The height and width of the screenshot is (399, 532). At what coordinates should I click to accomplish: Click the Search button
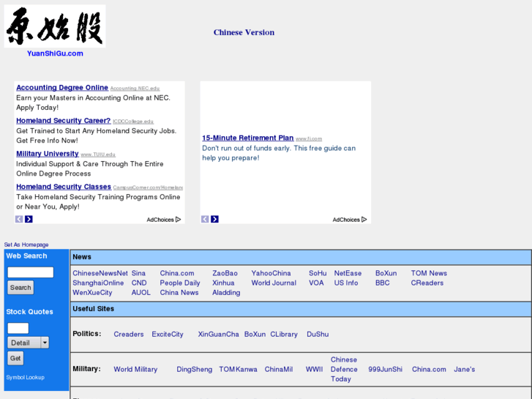click(20, 288)
